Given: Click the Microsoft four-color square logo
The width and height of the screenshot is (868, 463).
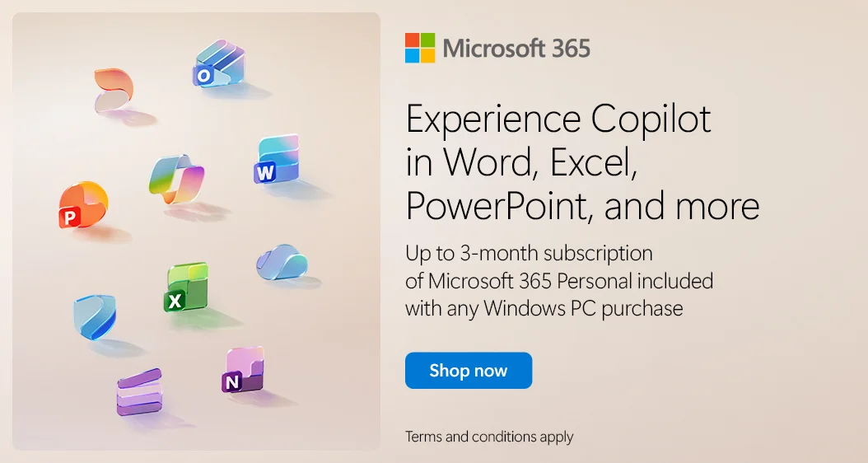Looking at the screenshot, I should pos(419,48).
